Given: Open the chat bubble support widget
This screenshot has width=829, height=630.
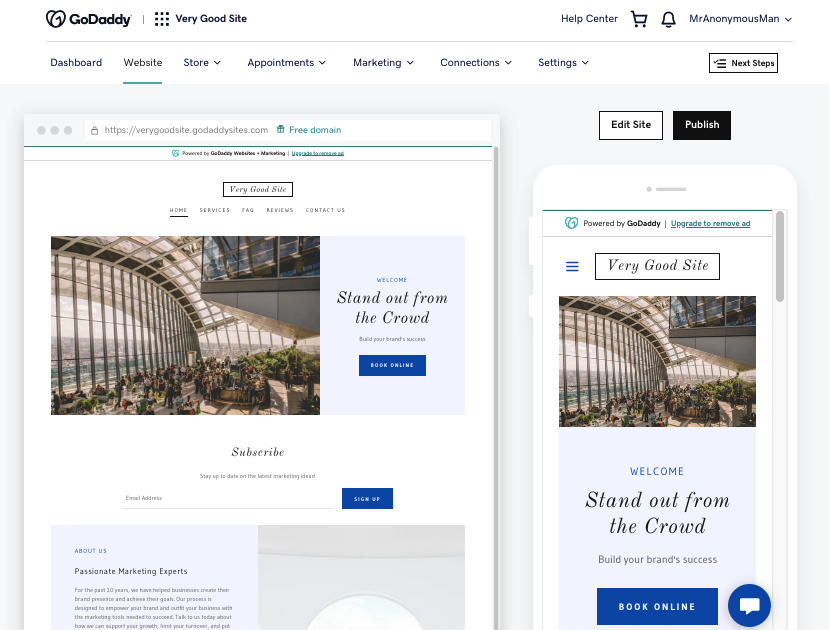Looking at the screenshot, I should [x=749, y=605].
